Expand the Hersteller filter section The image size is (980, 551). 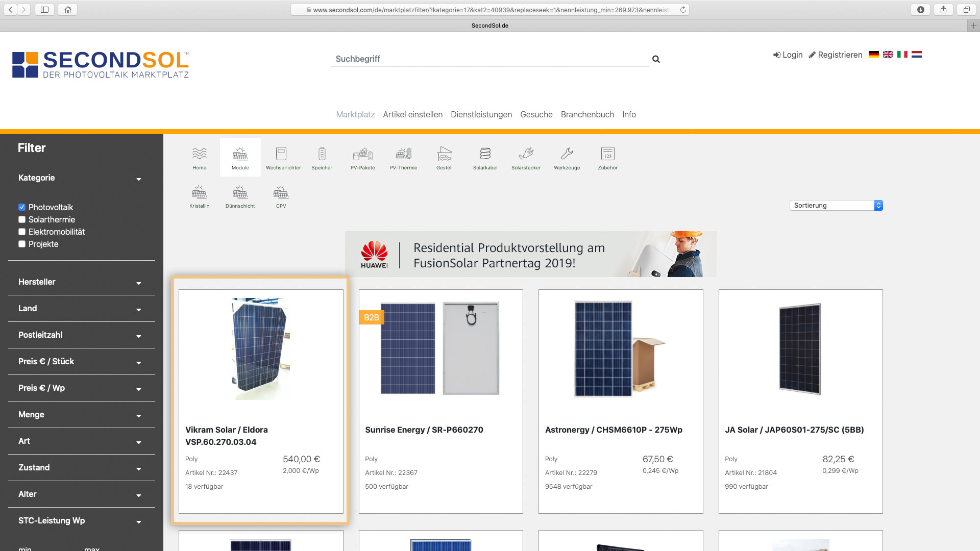click(x=81, y=282)
